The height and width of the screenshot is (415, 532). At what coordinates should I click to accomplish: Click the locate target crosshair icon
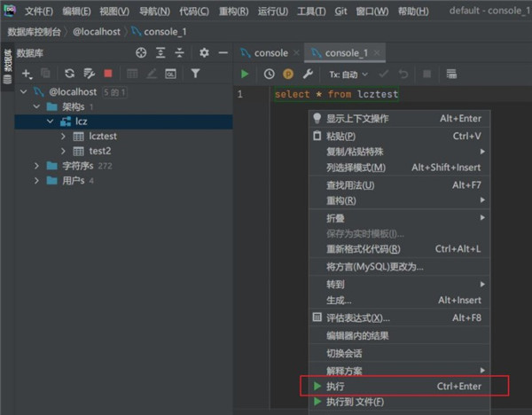(x=141, y=52)
